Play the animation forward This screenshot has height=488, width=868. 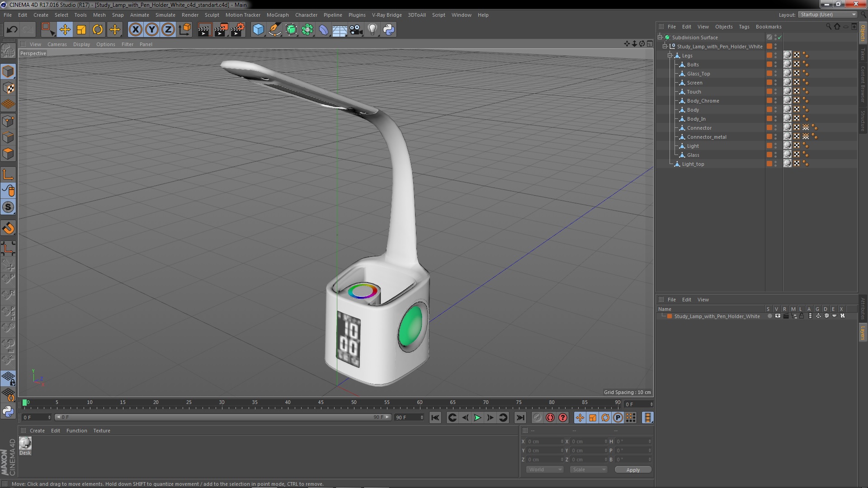click(477, 418)
